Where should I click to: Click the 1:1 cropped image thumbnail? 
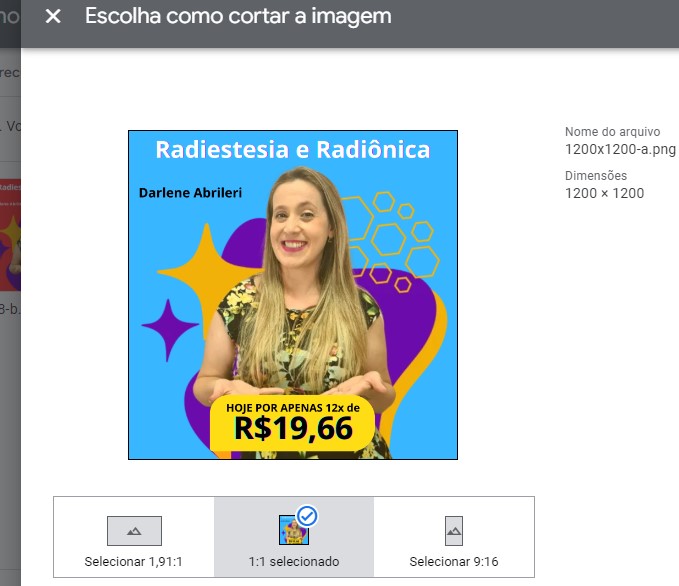coord(294,530)
